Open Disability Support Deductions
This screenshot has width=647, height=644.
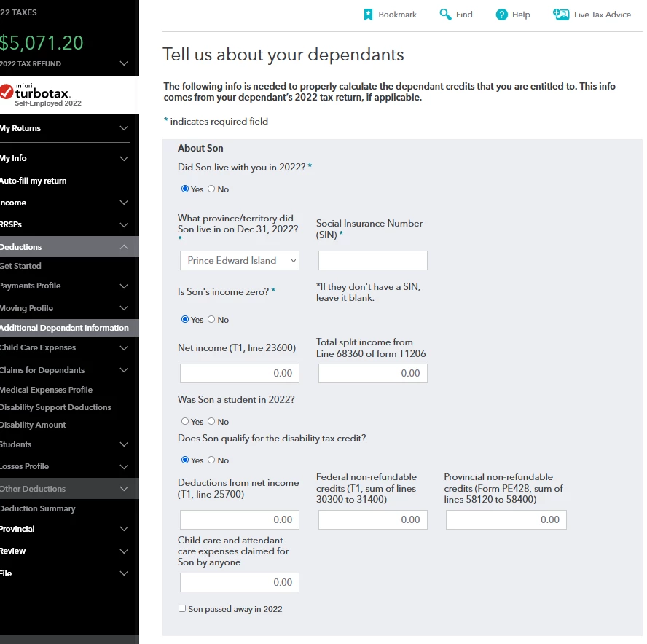click(x=55, y=407)
